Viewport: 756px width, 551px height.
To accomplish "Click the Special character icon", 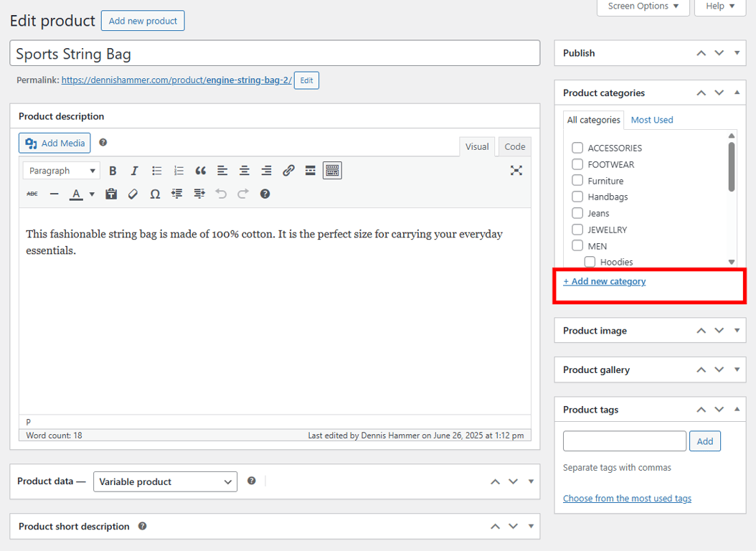I will [x=155, y=194].
